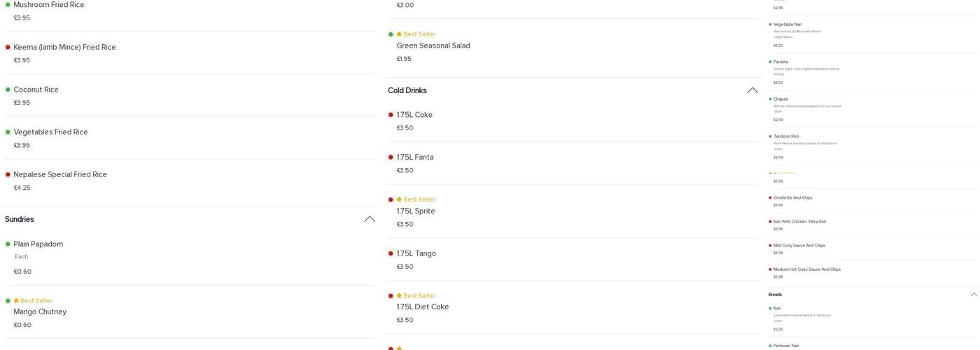Select Nepalese Special Fried Rice
Image resolution: width=980 pixels, height=350 pixels.
(60, 174)
